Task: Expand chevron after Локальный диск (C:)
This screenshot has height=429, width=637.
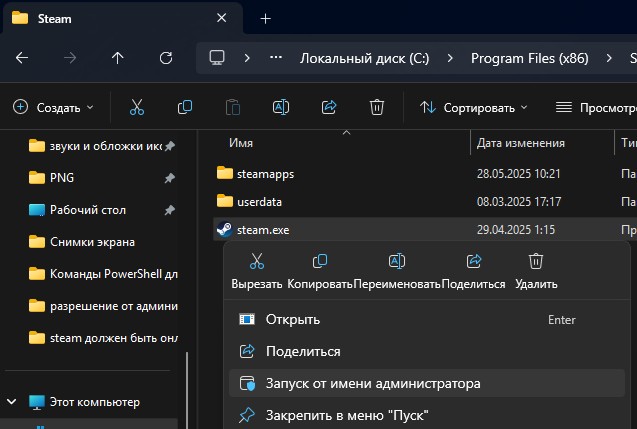Action: click(x=450, y=58)
